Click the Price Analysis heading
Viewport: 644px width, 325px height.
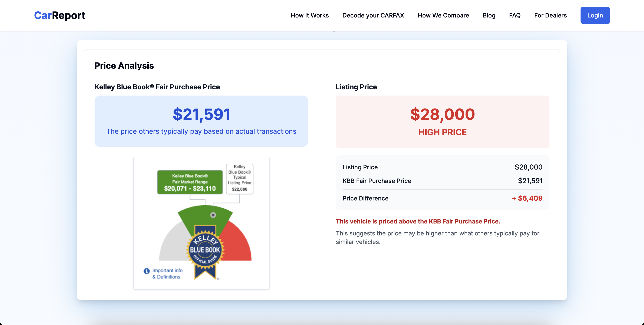124,65
